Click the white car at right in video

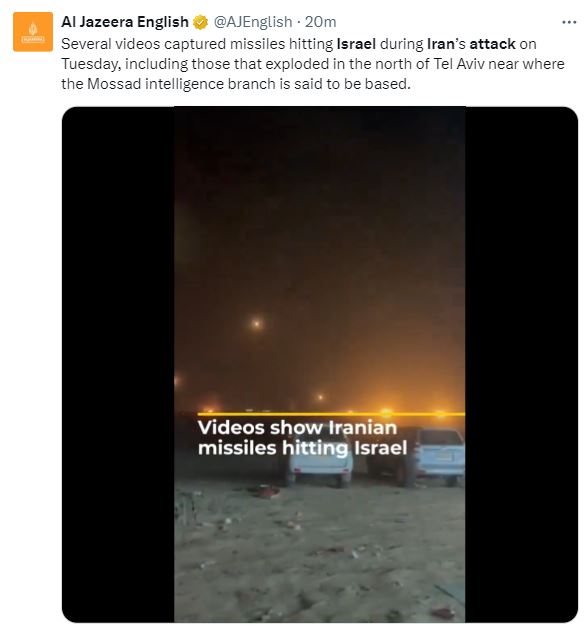tap(440, 455)
